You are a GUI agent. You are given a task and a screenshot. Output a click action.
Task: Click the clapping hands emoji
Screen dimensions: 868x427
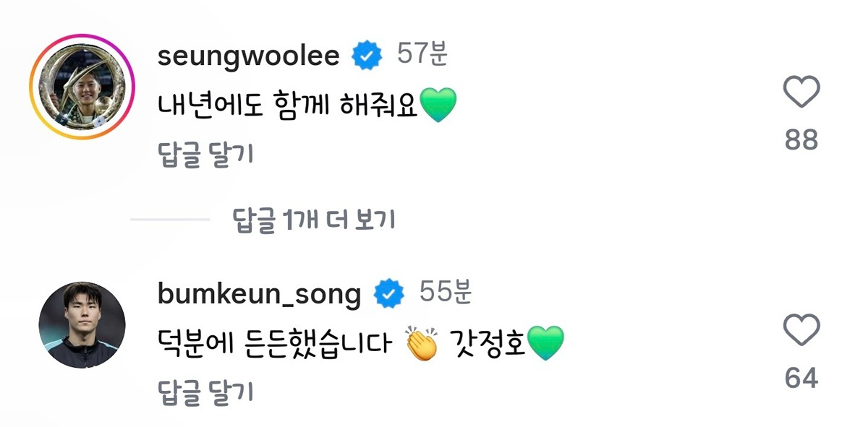(423, 344)
